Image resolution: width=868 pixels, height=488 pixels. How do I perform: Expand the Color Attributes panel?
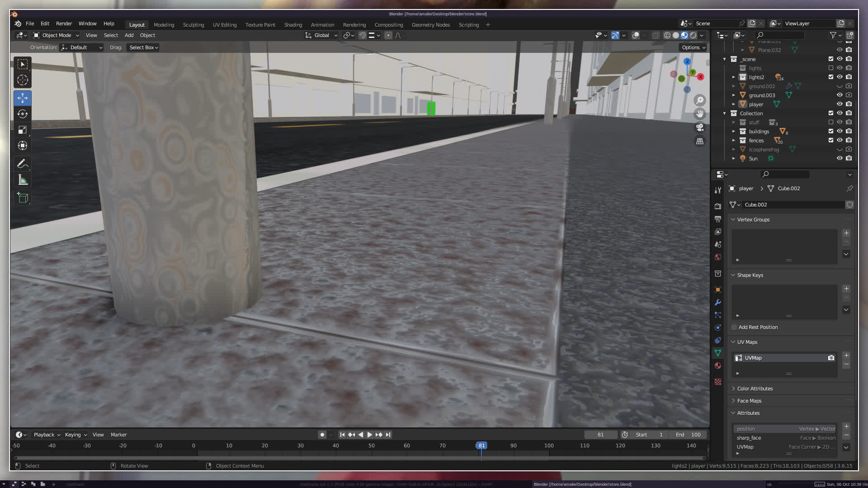tap(755, 389)
